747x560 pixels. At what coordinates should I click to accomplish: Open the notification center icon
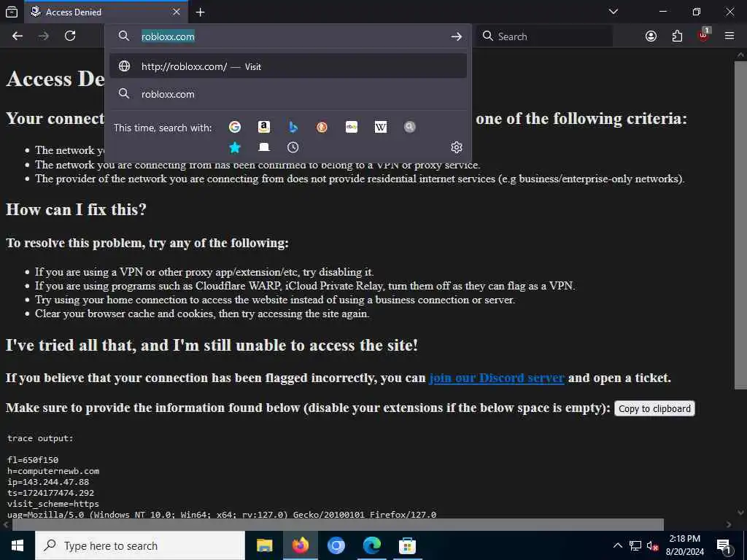724,546
